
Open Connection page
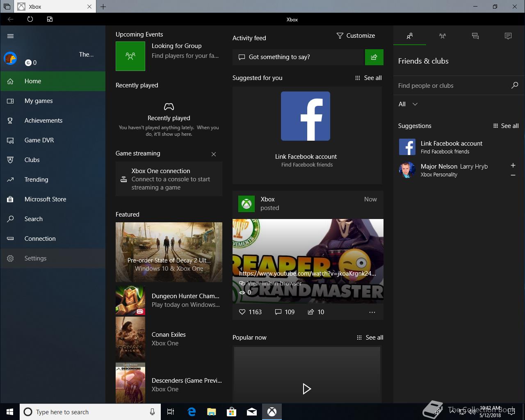click(x=52, y=239)
